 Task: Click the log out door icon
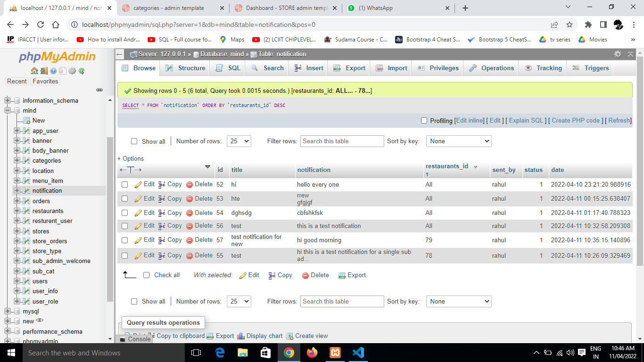[x=44, y=71]
